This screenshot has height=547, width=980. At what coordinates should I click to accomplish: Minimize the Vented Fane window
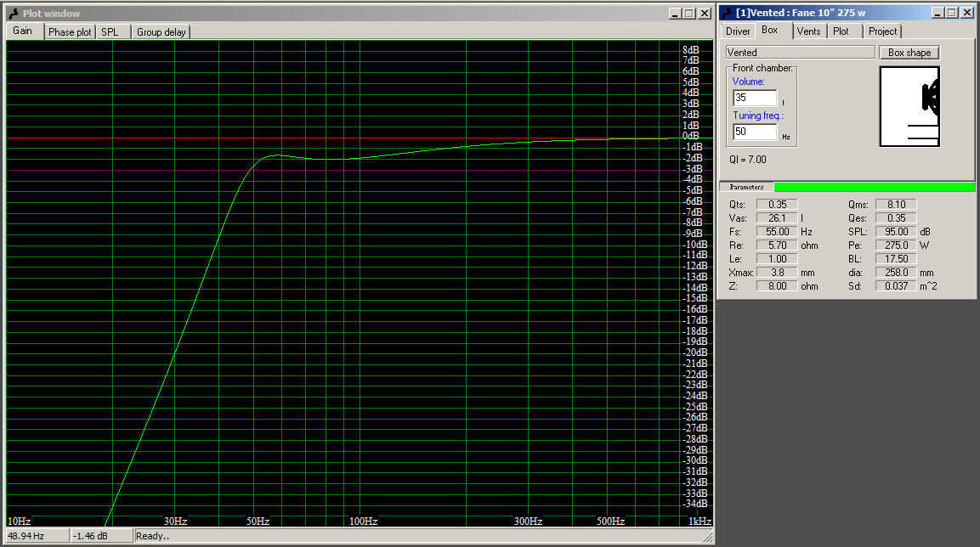tap(938, 13)
